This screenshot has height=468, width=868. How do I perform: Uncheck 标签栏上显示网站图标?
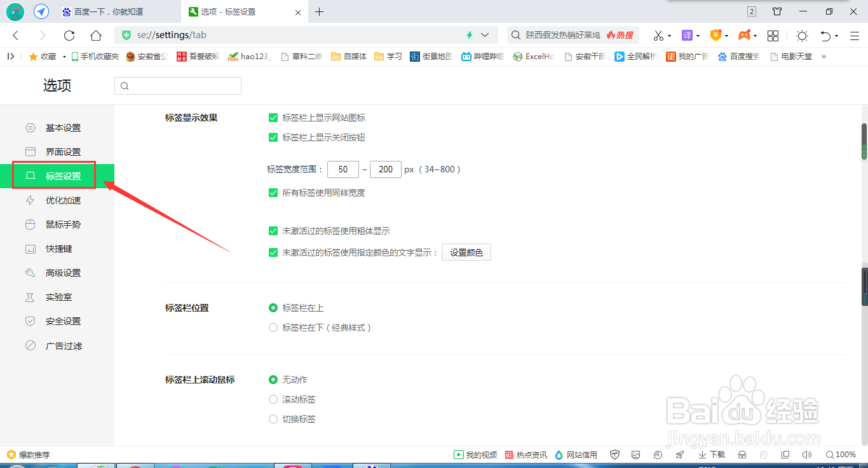pos(273,118)
